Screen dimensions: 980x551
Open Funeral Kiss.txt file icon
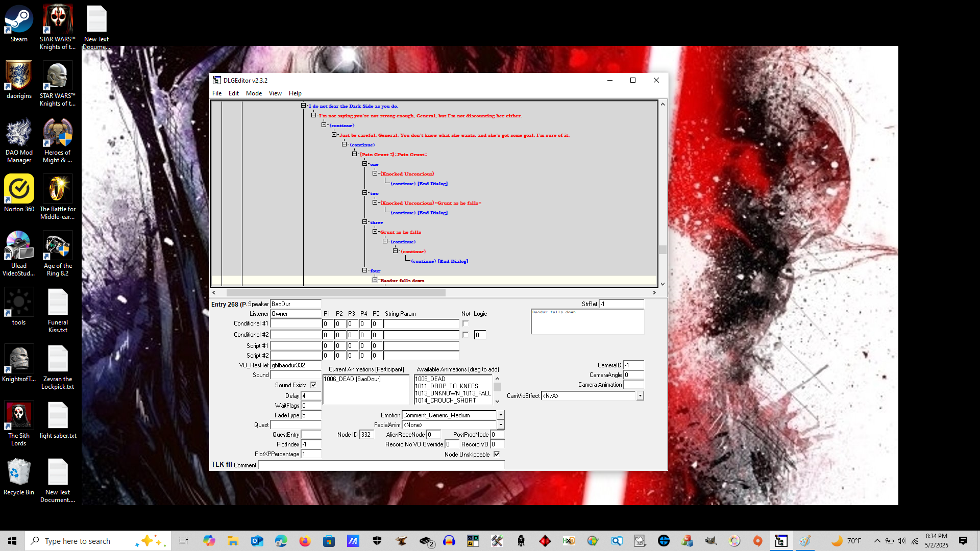pyautogui.click(x=58, y=310)
